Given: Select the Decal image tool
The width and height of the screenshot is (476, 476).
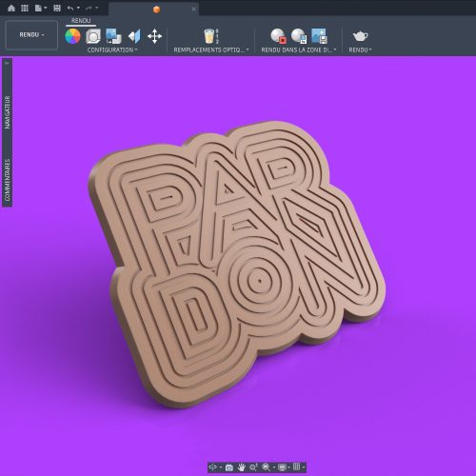Looking at the screenshot, I should click(113, 36).
